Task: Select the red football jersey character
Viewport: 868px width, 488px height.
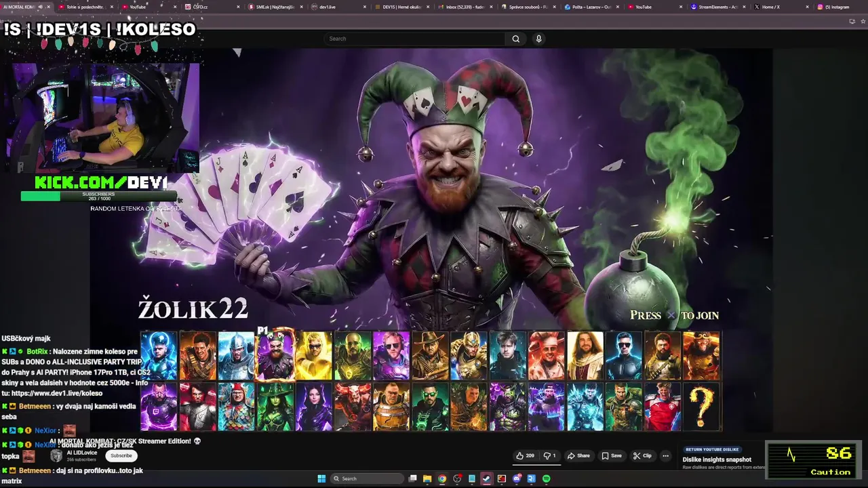Action: pyautogui.click(x=663, y=407)
